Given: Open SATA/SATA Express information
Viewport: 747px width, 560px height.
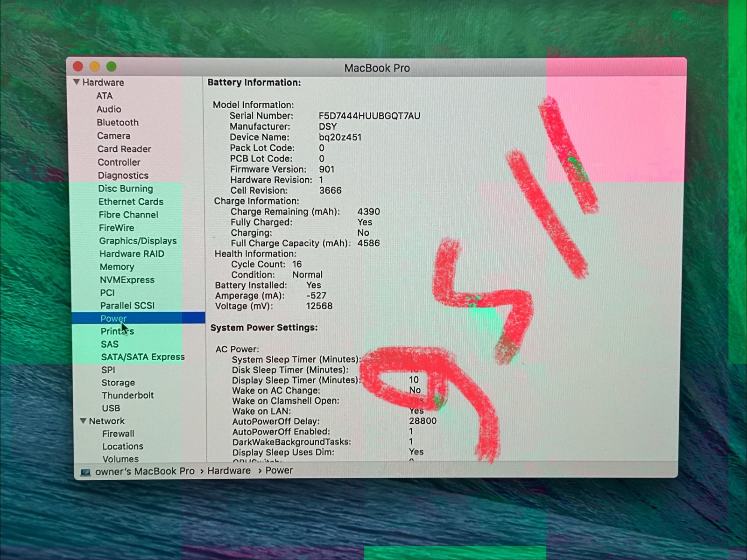Looking at the screenshot, I should [143, 357].
